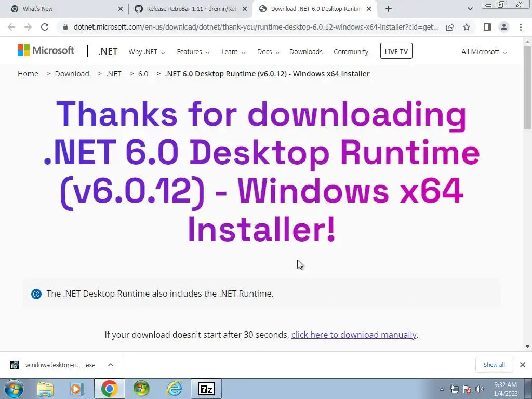The width and height of the screenshot is (532, 399).
Task: Click the '.NET Desktop Runtime also includes' notice text
Action: [160, 294]
